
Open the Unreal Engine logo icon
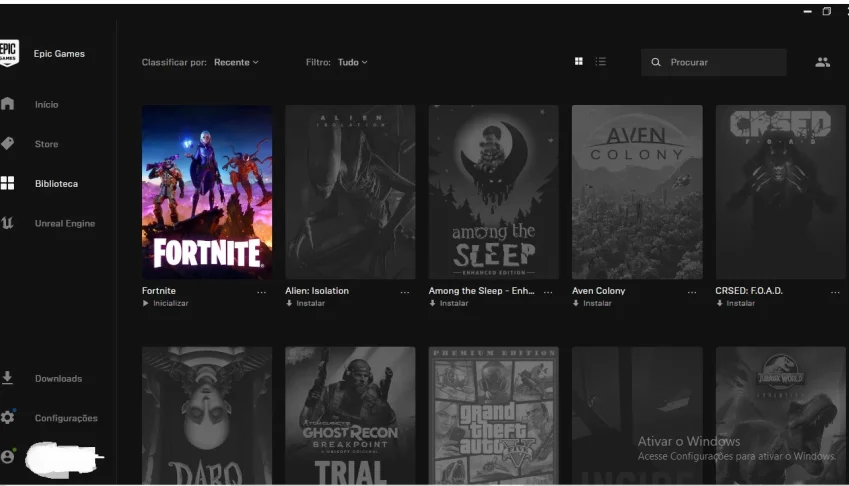7,223
